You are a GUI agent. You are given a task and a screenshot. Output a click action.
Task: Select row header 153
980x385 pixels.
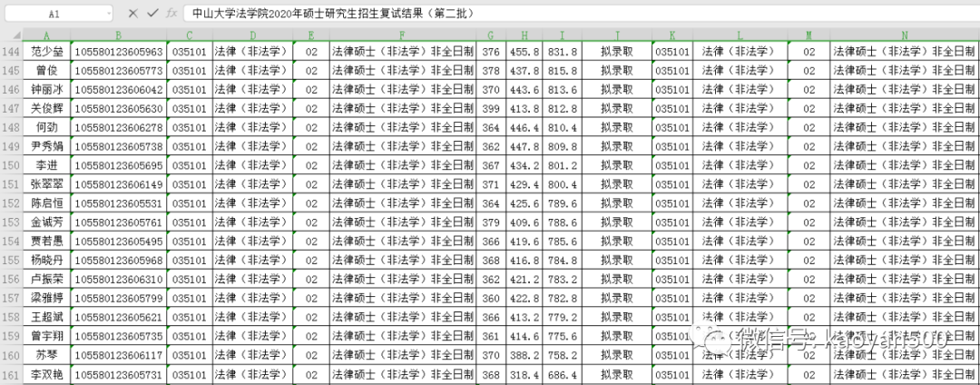[x=11, y=222]
